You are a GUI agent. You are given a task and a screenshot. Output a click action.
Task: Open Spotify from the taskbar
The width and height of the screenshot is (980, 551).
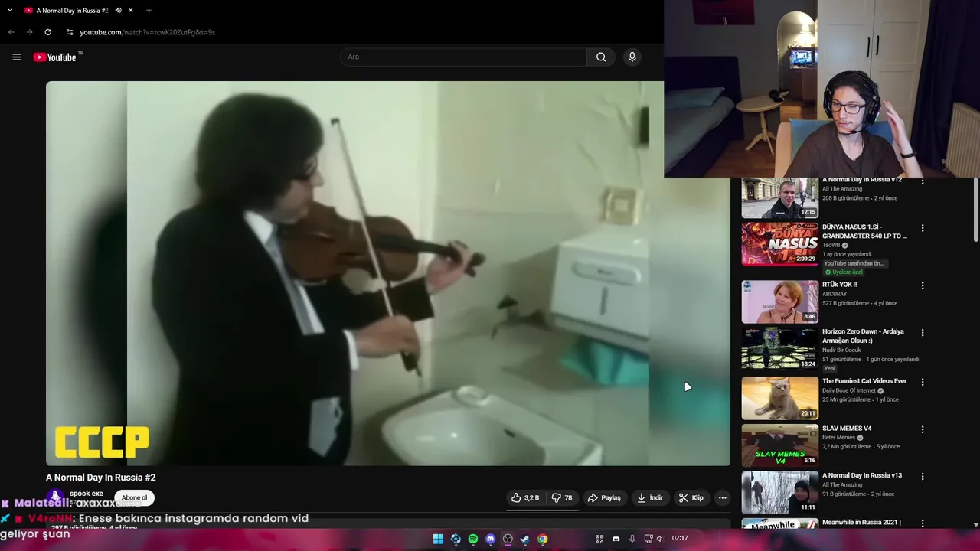click(x=473, y=539)
